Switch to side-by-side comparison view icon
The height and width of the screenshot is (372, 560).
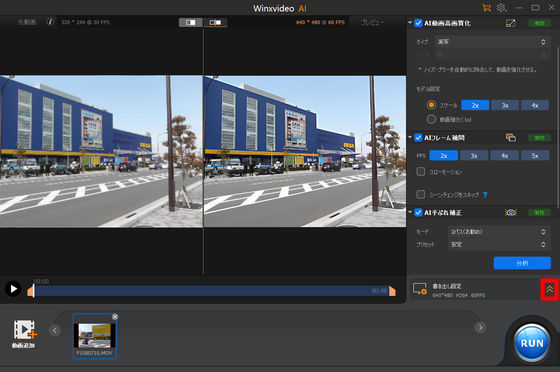[215, 22]
